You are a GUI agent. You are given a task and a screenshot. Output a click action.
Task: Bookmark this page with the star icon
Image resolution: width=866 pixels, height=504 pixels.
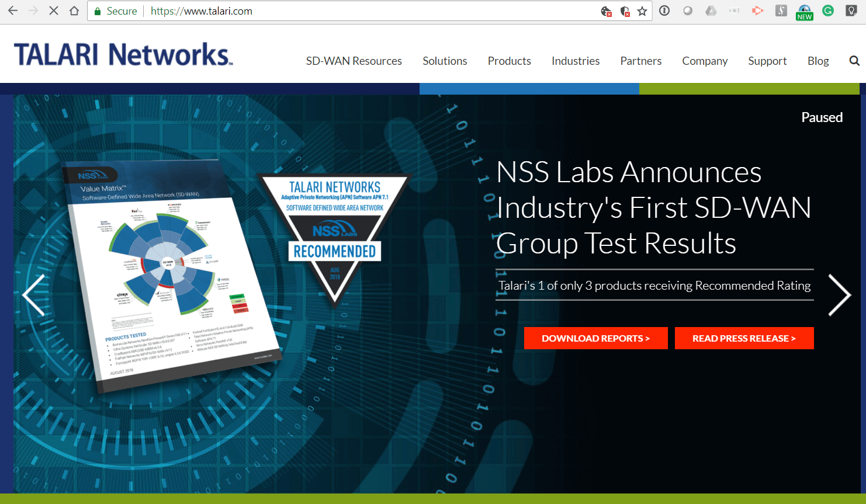642,11
